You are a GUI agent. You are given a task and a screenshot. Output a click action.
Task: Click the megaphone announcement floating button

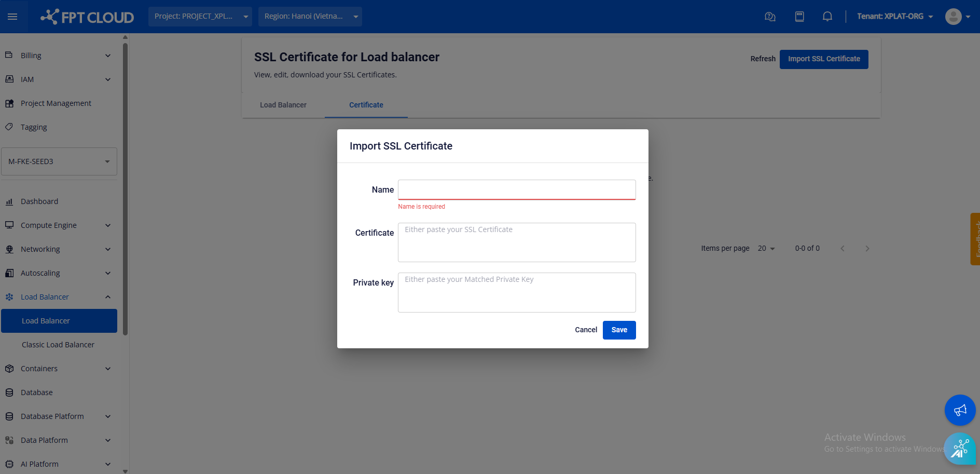pyautogui.click(x=960, y=410)
